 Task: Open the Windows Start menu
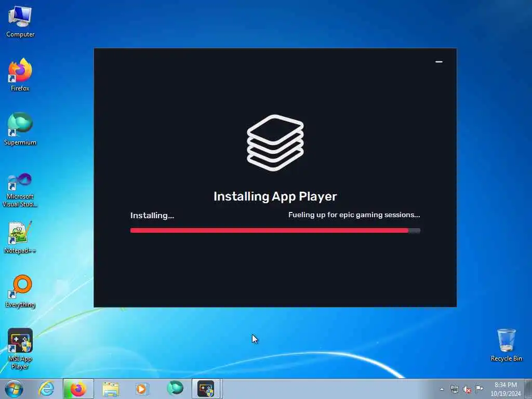point(14,389)
